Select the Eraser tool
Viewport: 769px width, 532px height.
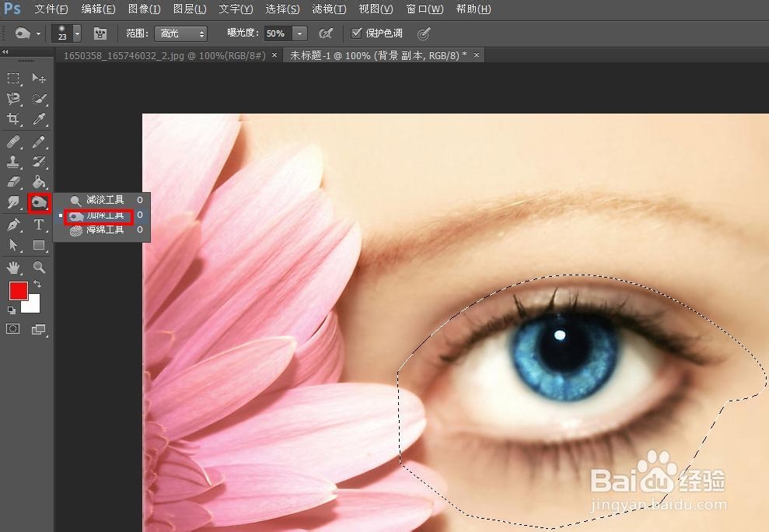pos(14,181)
